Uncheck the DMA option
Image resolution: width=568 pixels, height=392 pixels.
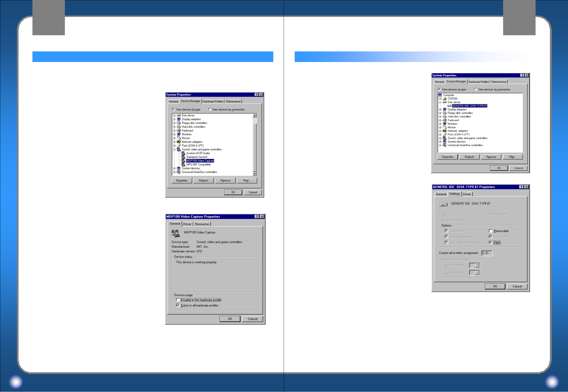point(490,243)
